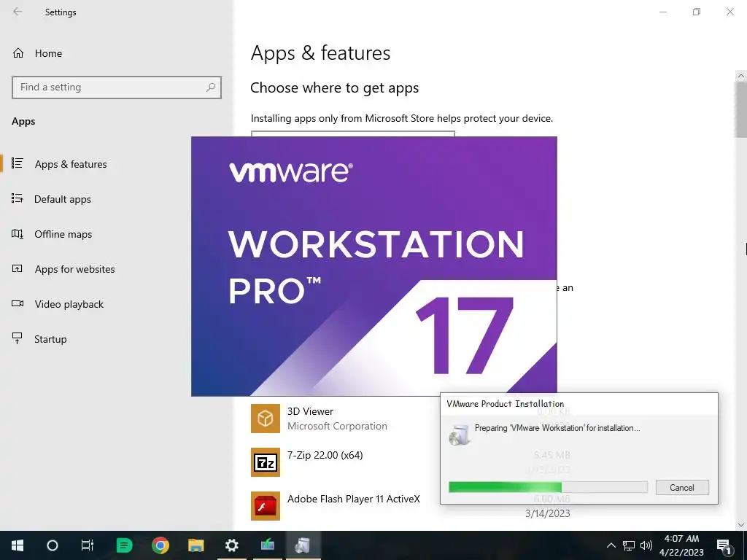Click the search magnifier in Find a setting

click(x=211, y=87)
